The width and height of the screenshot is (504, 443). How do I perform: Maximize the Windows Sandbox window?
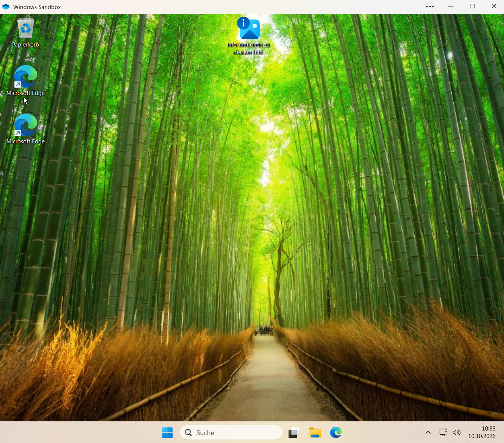[x=472, y=7]
